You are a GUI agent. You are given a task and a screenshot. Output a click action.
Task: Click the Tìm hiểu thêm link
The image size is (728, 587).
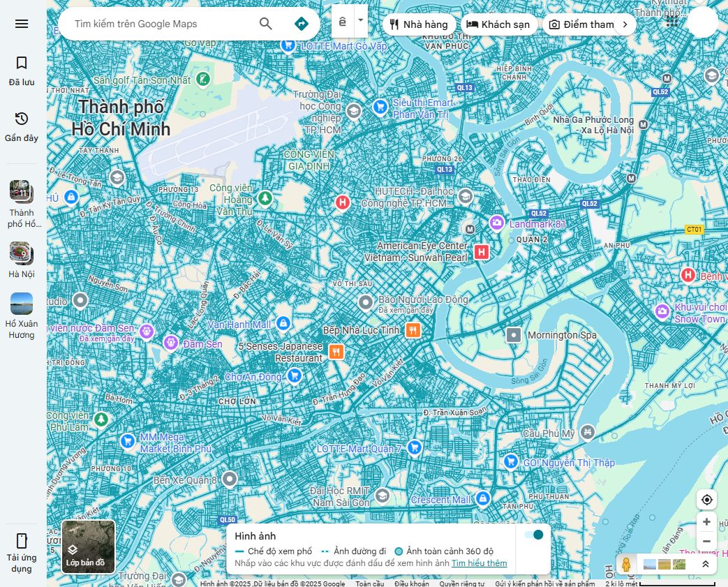coord(479,563)
